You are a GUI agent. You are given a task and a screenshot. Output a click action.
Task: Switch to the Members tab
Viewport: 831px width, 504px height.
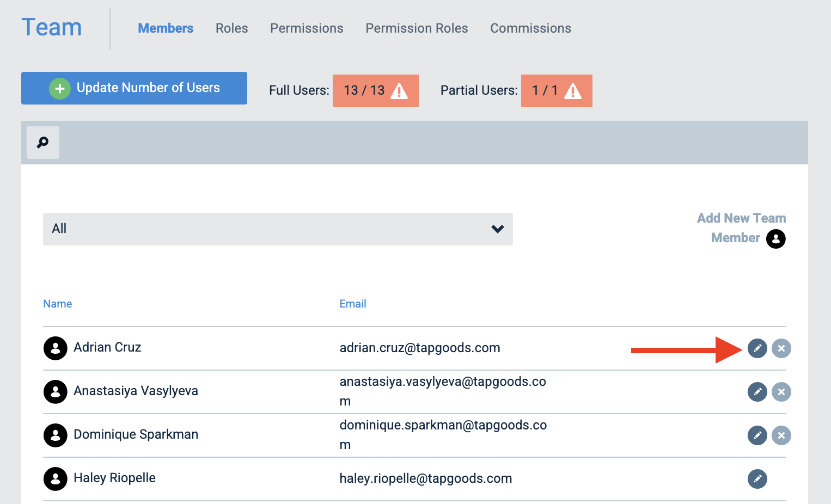pyautogui.click(x=166, y=28)
